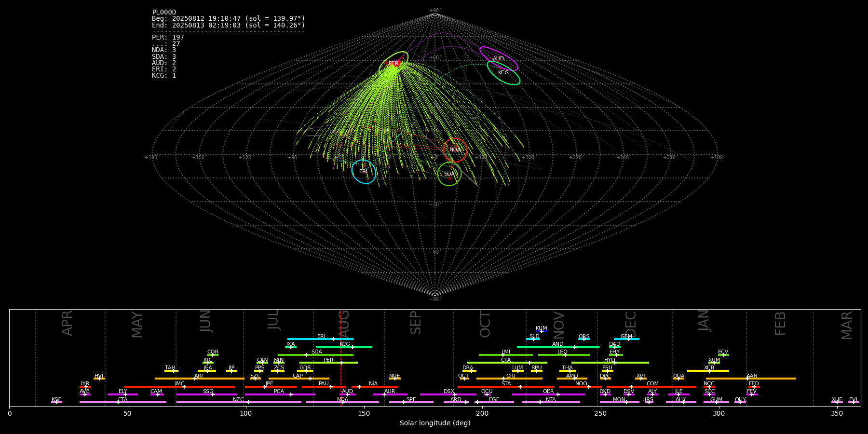This screenshot has height=434, width=868.
Task: Select the EVI shower bar in timeline
Action: click(854, 402)
